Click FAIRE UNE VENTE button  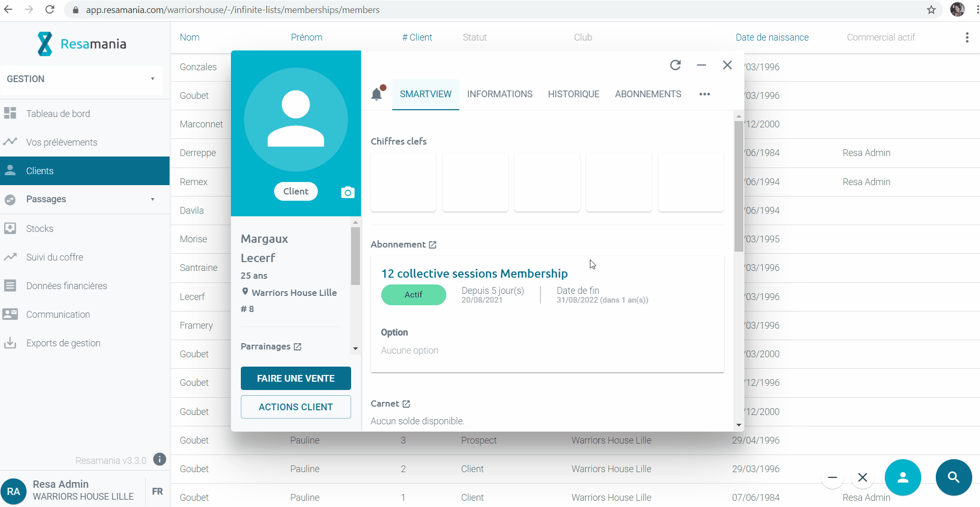[295, 379]
